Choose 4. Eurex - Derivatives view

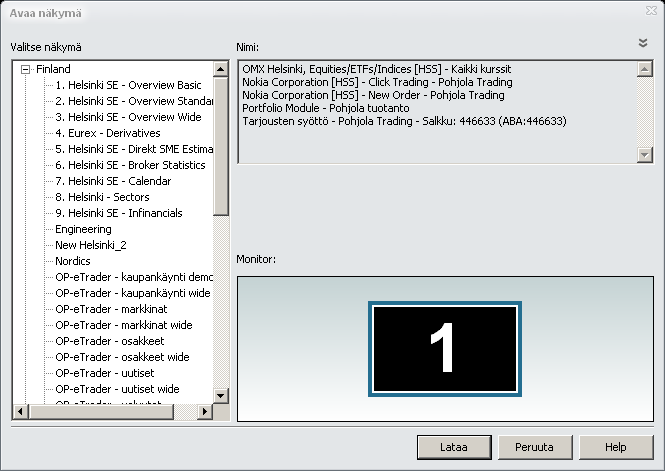coord(108,133)
